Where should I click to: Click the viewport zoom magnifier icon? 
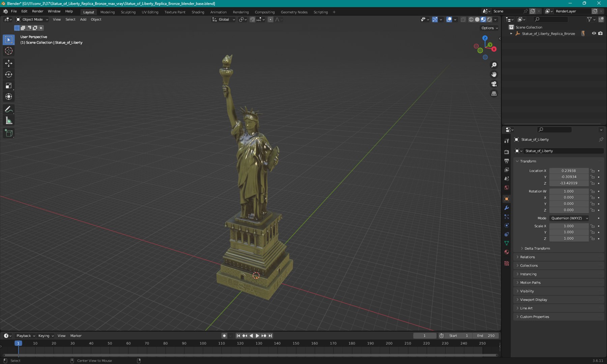pyautogui.click(x=494, y=65)
